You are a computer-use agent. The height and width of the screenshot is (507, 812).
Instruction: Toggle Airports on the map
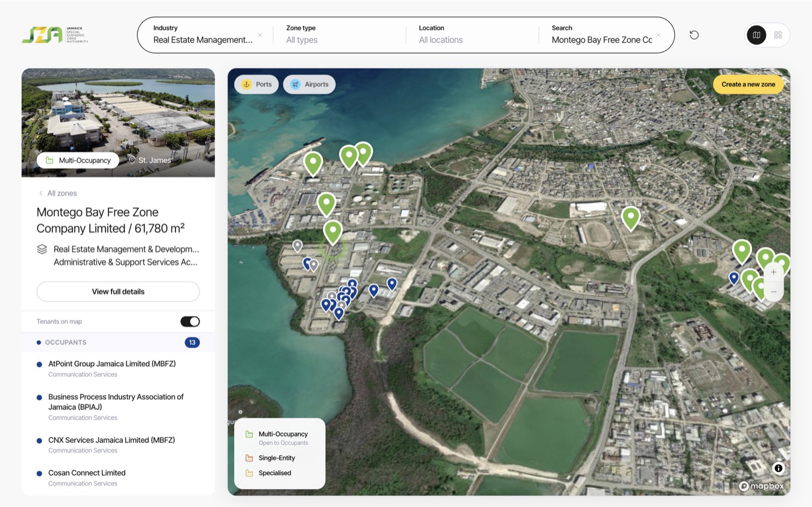(x=310, y=84)
